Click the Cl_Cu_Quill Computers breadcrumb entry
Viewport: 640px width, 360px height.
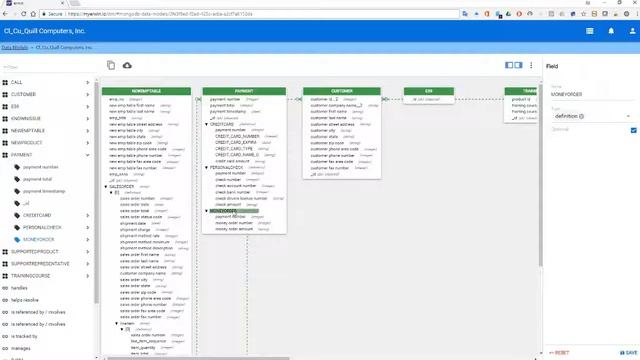point(64,48)
